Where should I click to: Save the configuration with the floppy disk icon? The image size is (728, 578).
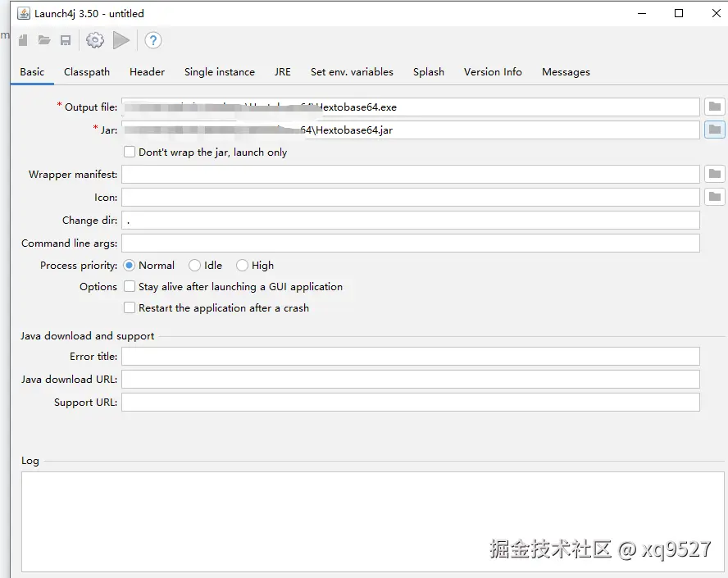pos(66,40)
